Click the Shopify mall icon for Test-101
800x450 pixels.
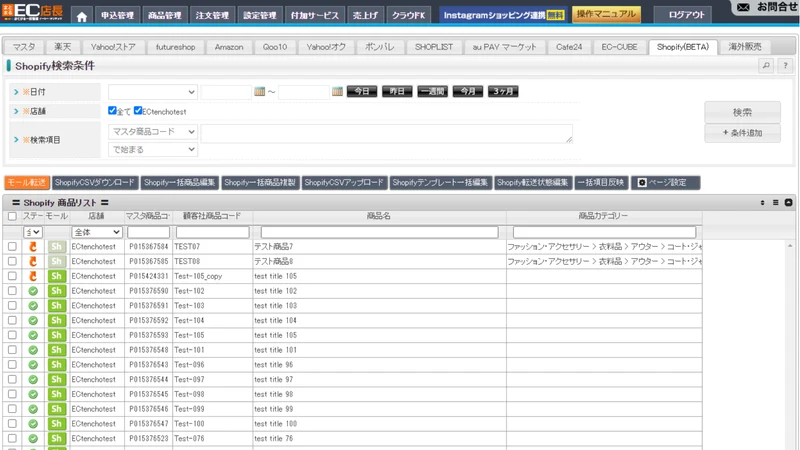point(56,350)
